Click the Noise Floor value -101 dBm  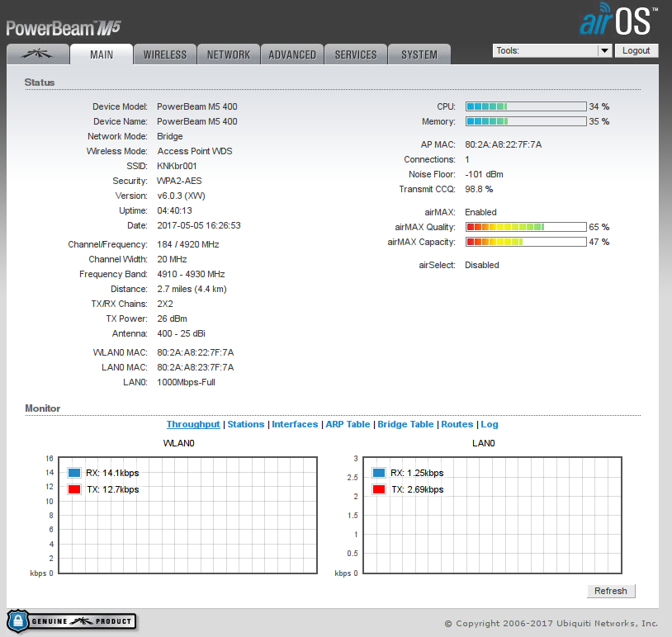[485, 174]
